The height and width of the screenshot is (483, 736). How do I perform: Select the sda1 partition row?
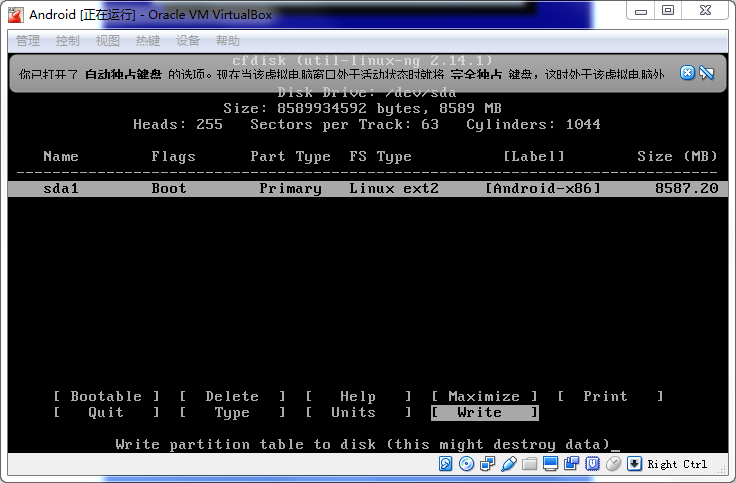pos(368,189)
